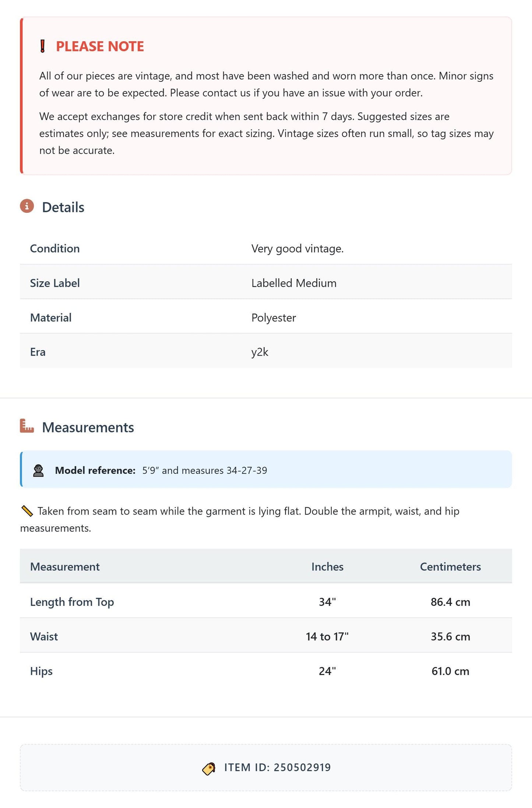
Task: Click the Centimeters column header
Action: coord(450,567)
